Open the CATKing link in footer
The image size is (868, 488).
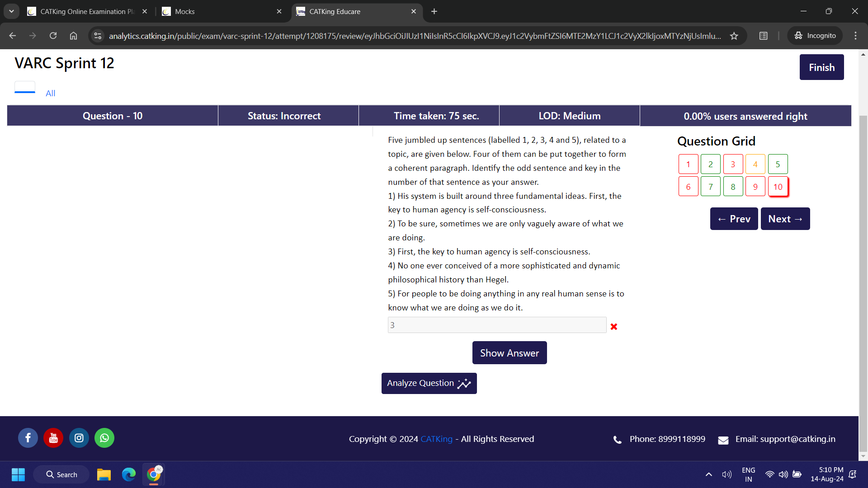coord(436,439)
